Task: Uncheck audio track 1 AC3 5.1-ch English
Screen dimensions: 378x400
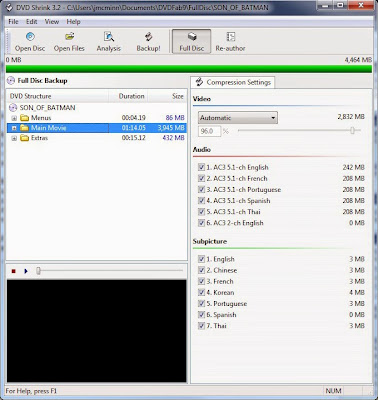Action: [x=201, y=167]
